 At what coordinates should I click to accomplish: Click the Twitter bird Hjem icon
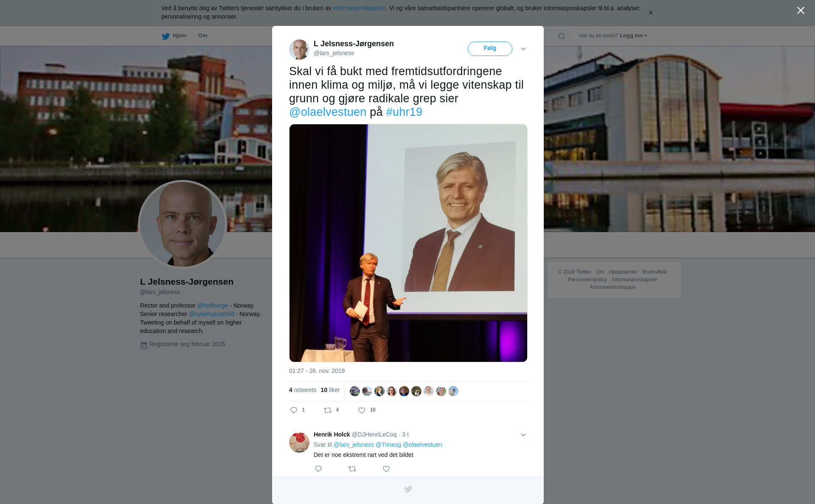click(166, 36)
